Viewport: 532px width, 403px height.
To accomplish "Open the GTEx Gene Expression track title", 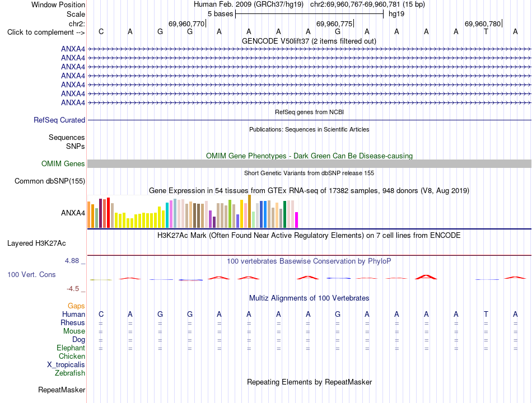I will [x=309, y=191].
